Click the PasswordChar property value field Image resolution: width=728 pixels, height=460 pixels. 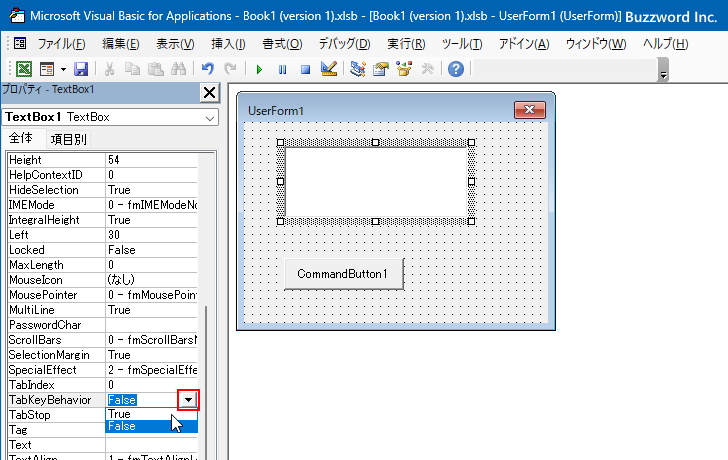point(151,325)
